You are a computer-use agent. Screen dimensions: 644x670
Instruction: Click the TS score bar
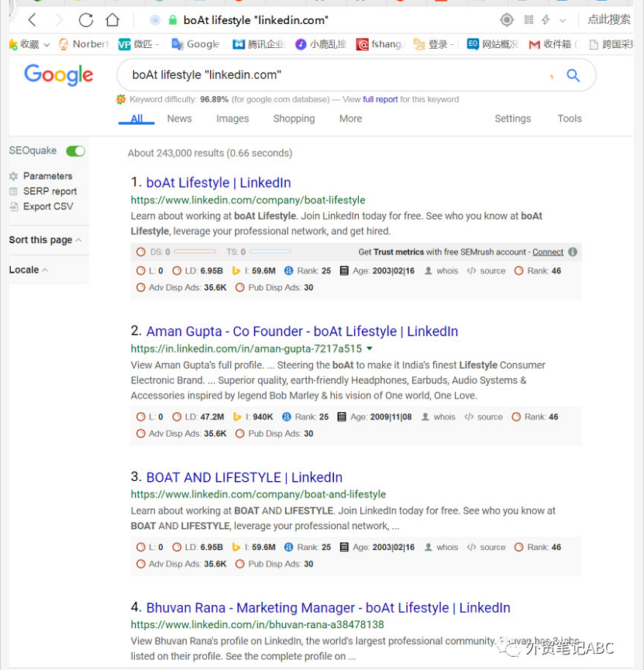pos(270,252)
